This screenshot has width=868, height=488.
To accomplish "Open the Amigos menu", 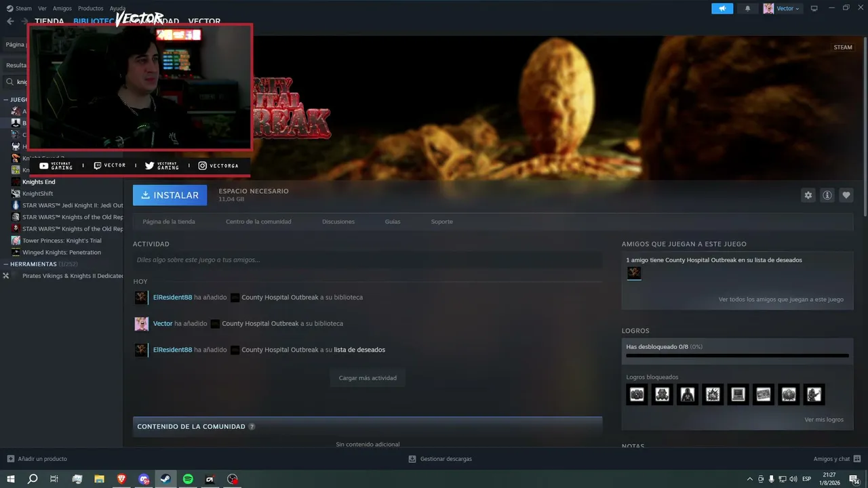I will (x=62, y=8).
